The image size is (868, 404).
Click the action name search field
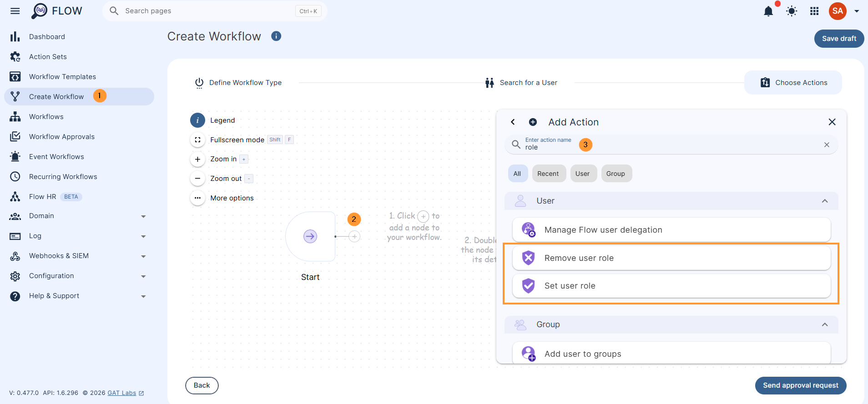(671, 145)
